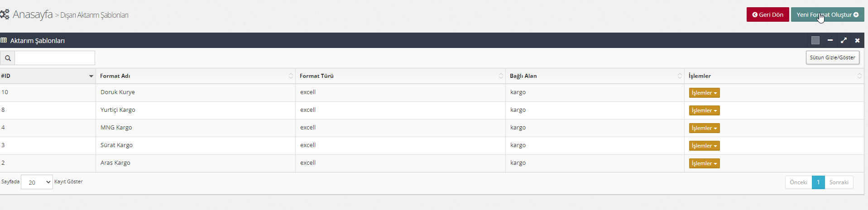
Task: Toggle #ID column sort order
Action: (x=91, y=76)
